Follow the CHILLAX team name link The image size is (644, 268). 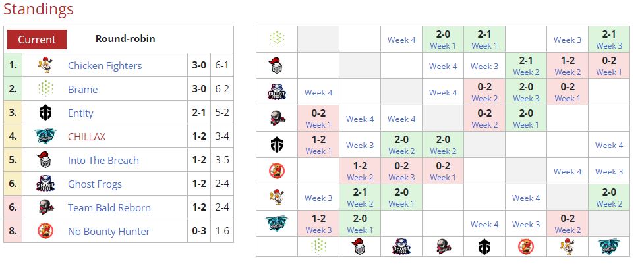pyautogui.click(x=86, y=136)
